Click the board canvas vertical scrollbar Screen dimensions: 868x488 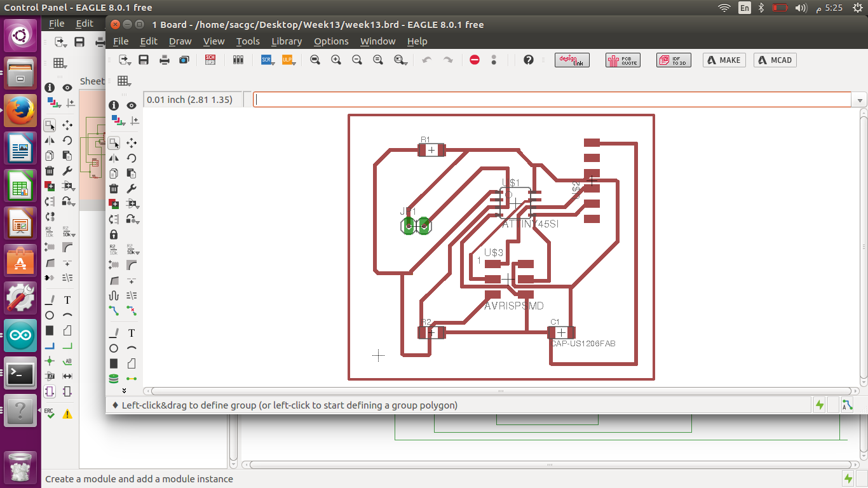(864, 247)
